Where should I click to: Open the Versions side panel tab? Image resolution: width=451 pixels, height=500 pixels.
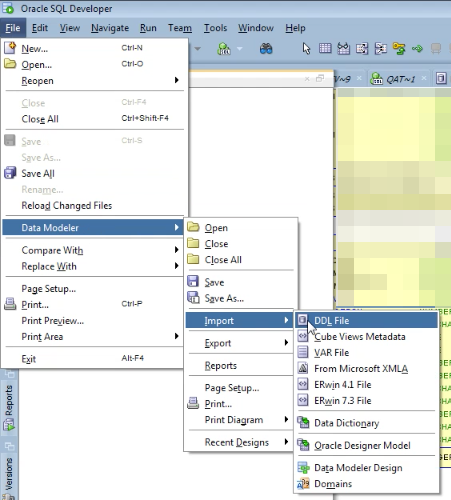[x=9, y=473]
